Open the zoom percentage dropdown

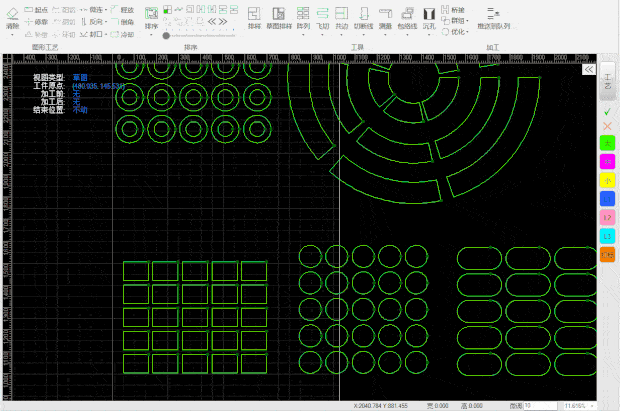(592, 406)
